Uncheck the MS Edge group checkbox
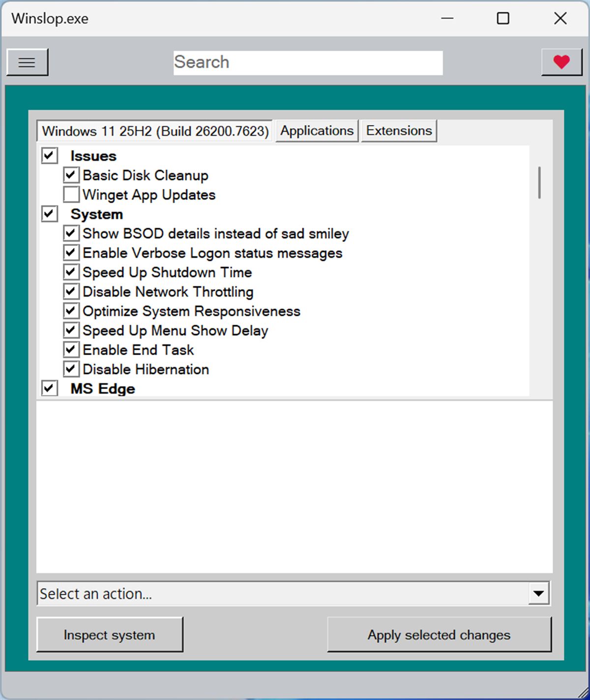Screen dimensions: 590x700 [x=49, y=388]
